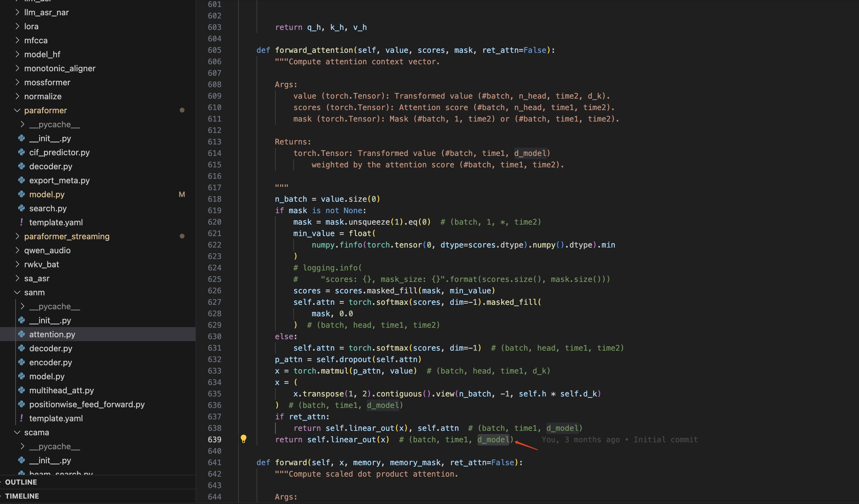859x504 pixels.
Task: Expand the TIMELINE panel section
Action: pyautogui.click(x=22, y=496)
